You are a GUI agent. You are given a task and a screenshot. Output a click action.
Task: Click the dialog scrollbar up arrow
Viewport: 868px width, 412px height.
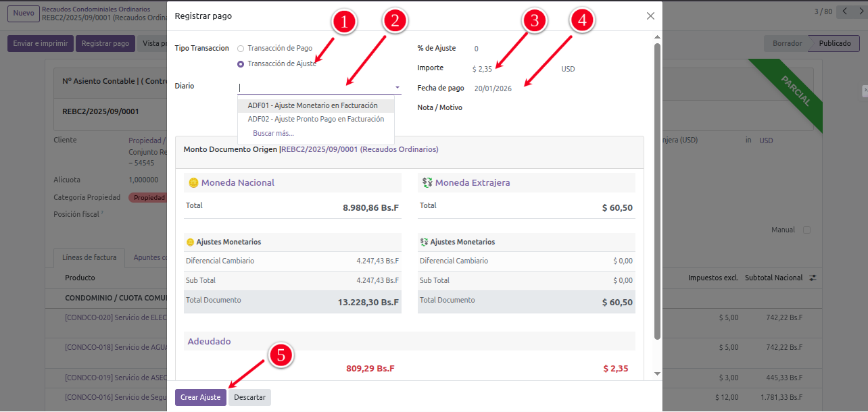(657, 37)
